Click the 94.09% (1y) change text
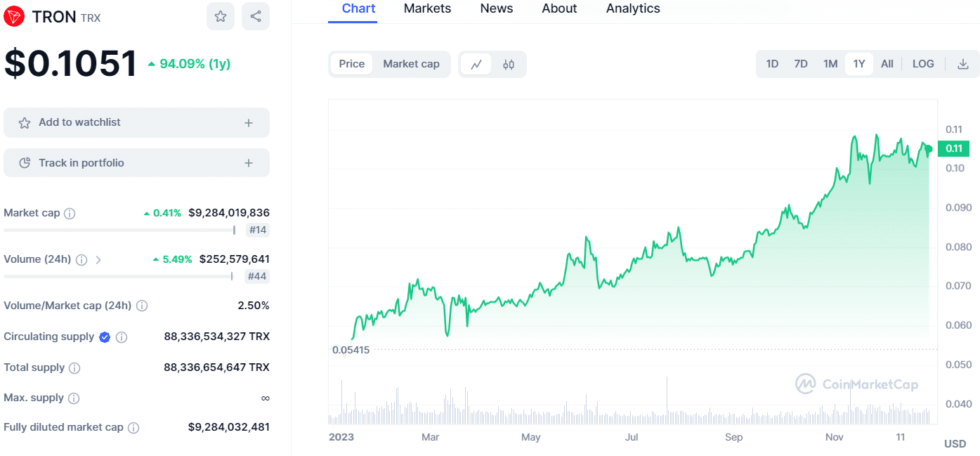 click(x=195, y=64)
